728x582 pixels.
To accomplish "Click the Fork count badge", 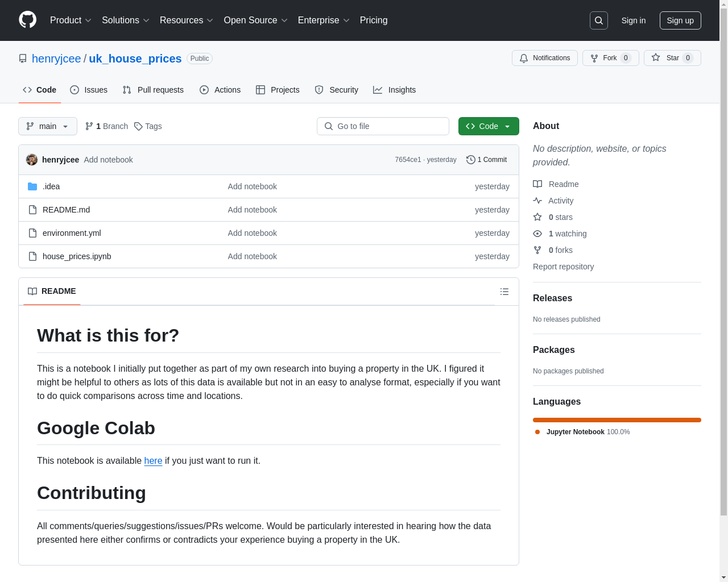I will click(626, 58).
